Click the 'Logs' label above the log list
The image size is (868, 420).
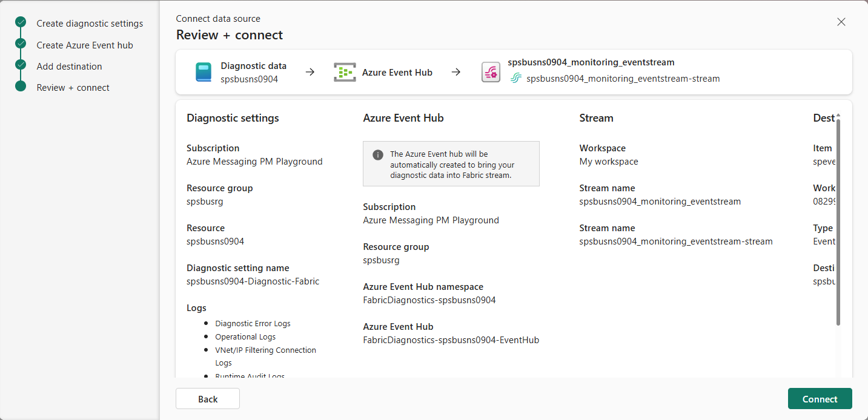point(196,307)
